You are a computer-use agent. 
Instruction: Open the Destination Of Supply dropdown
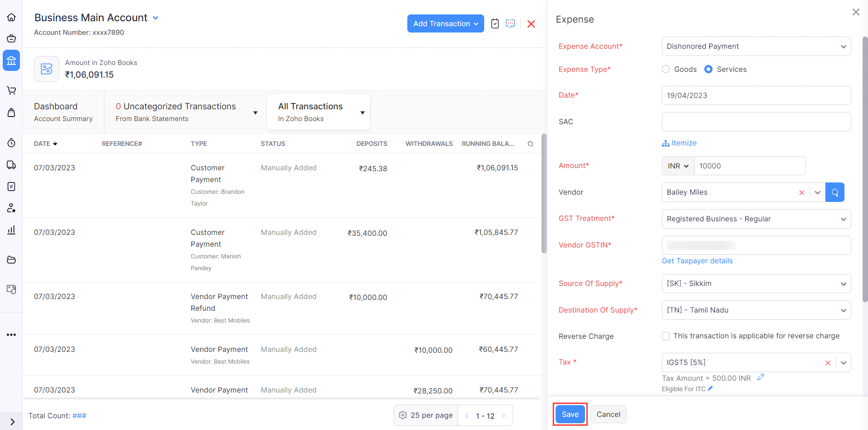click(756, 310)
